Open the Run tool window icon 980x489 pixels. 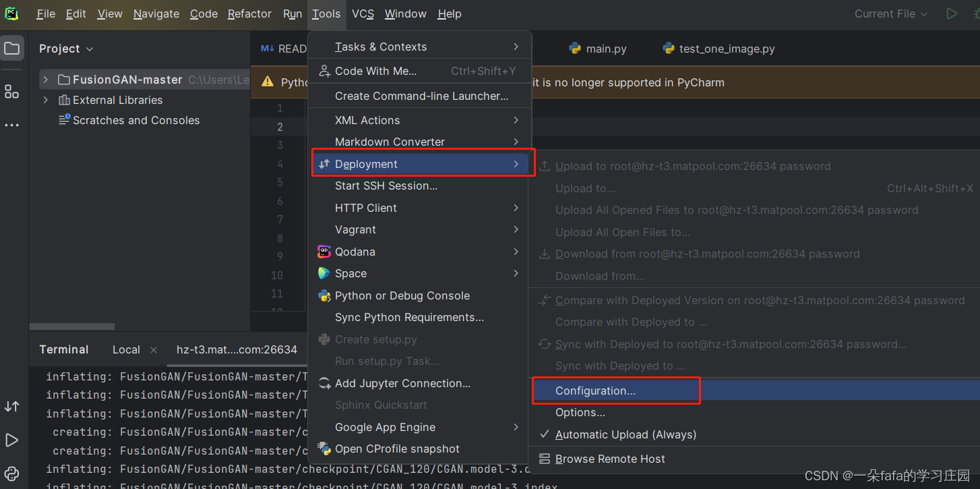click(12, 440)
